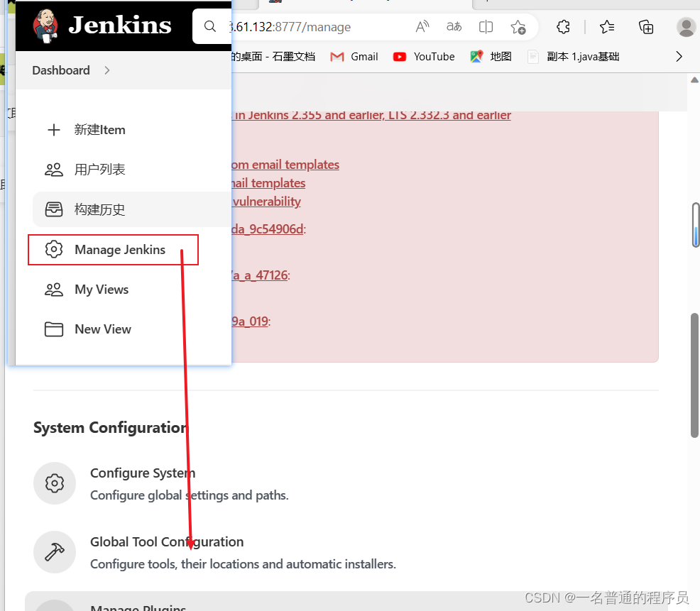Click the plus icon beside 新建Item
The width and height of the screenshot is (700, 611).
coord(54,130)
